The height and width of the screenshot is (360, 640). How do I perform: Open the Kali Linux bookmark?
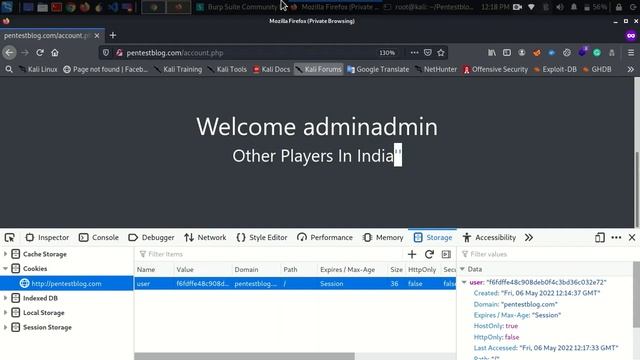click(x=38, y=69)
